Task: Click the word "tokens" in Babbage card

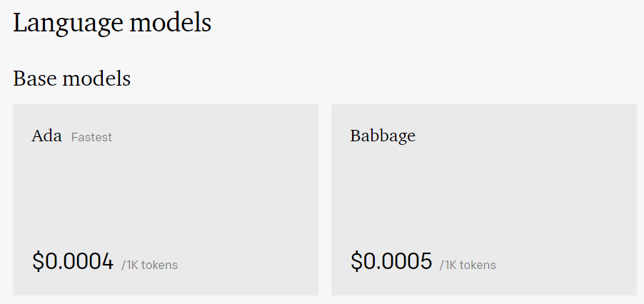Action: pyautogui.click(x=478, y=265)
